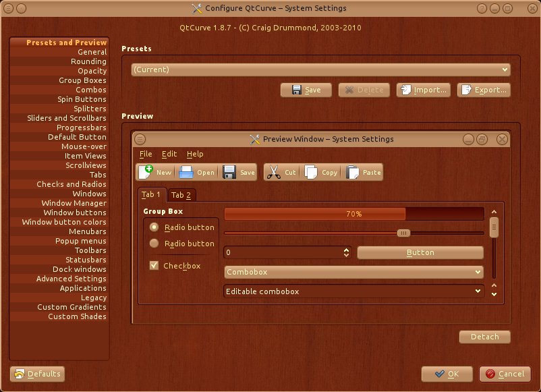Select General in the sidebar
The width and height of the screenshot is (541, 392).
[59, 52]
